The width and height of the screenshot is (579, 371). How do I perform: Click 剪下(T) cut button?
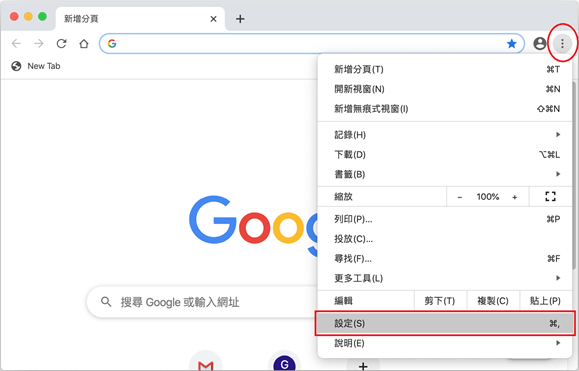[x=440, y=301]
